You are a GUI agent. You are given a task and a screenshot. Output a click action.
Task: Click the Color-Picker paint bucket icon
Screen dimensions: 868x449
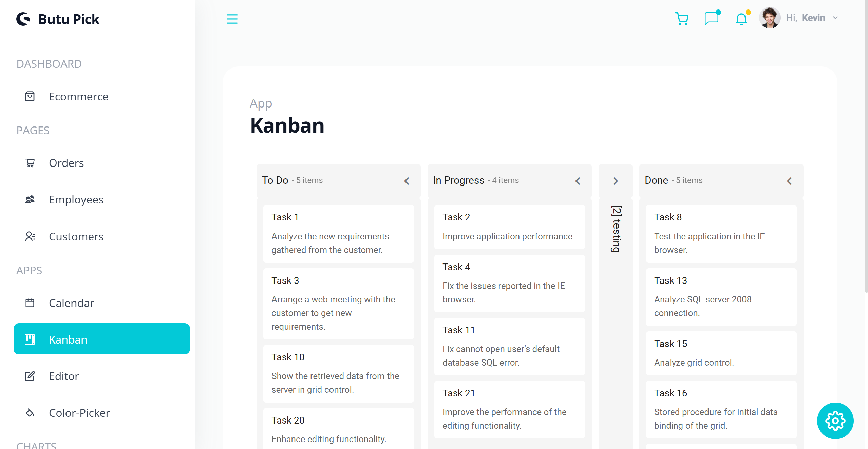click(x=30, y=413)
